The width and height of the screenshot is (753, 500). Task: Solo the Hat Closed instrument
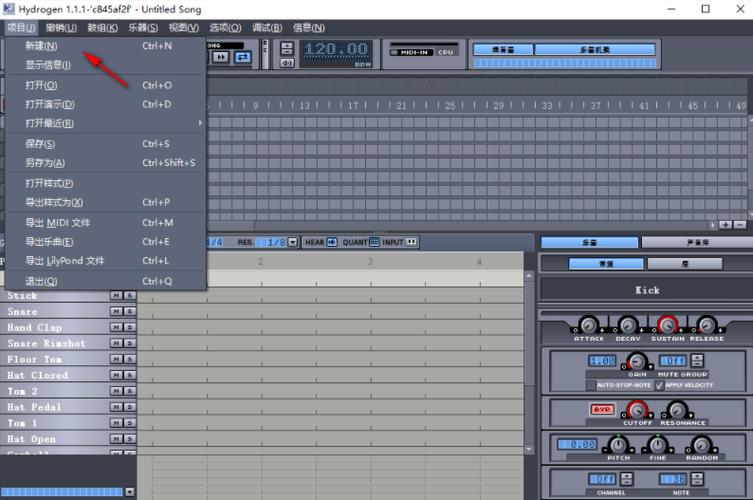tap(129, 375)
